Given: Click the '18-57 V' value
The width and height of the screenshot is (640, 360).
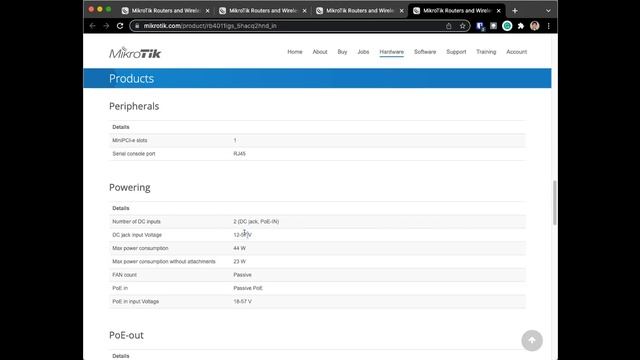Looking at the screenshot, I should click(x=242, y=302).
